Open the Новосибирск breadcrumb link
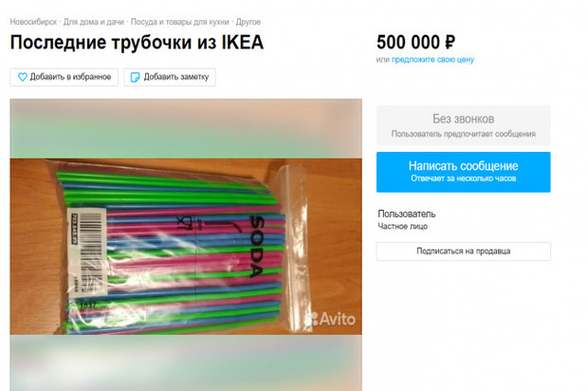Screen dimensions: 588x391 click(33, 22)
